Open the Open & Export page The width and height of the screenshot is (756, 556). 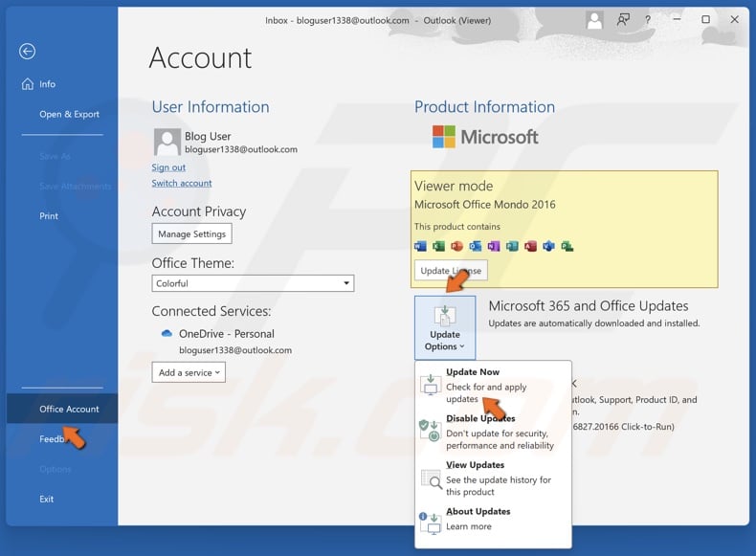pyautogui.click(x=69, y=114)
